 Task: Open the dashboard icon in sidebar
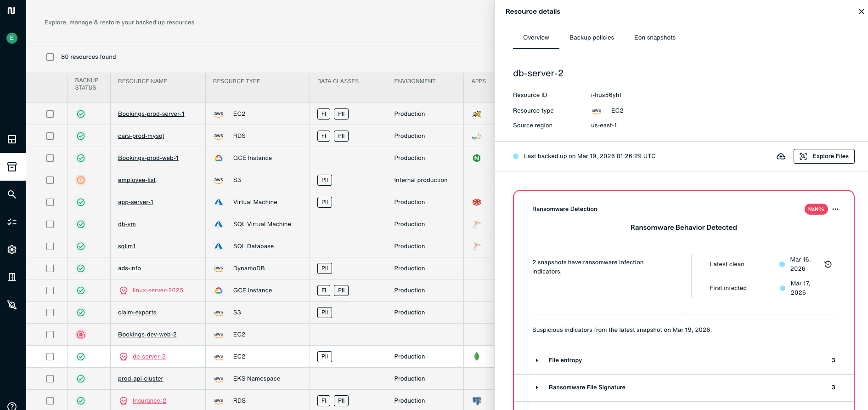pos(12,139)
